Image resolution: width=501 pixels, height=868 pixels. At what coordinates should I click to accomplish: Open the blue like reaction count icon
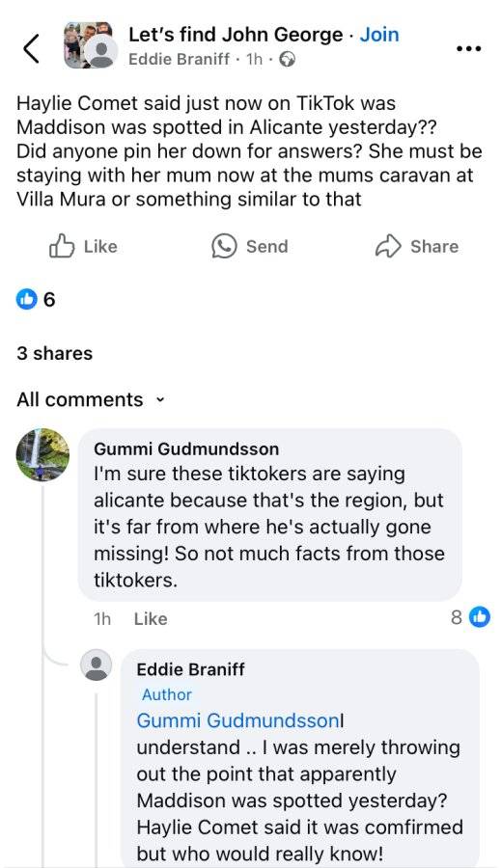pyautogui.click(x=26, y=300)
